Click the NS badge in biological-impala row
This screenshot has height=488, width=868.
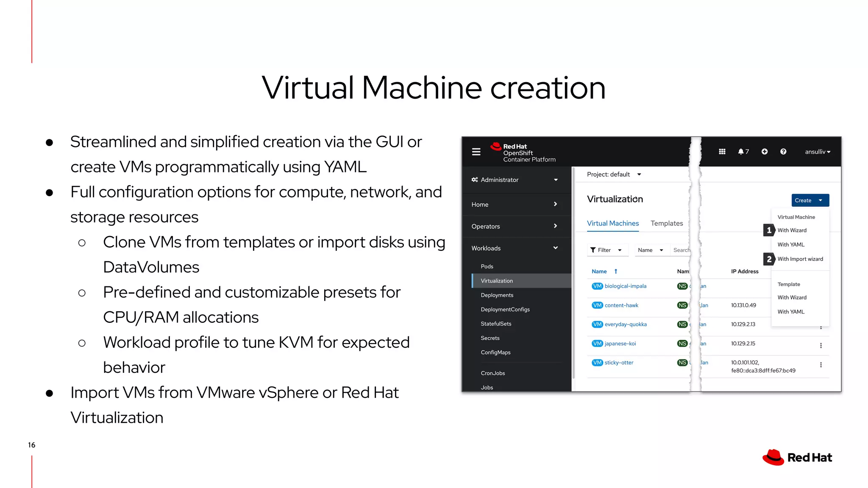click(x=682, y=286)
